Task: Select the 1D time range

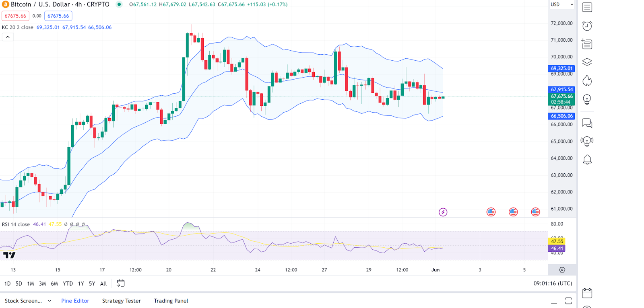Action: (x=8, y=283)
